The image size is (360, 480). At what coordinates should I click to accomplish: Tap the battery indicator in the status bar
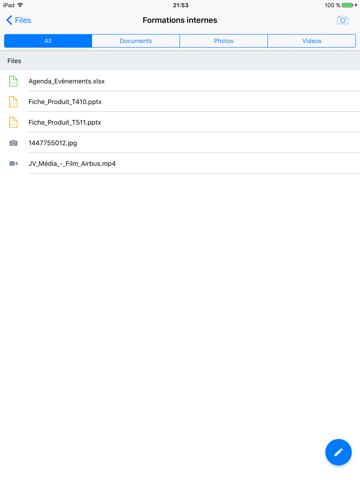click(x=347, y=5)
